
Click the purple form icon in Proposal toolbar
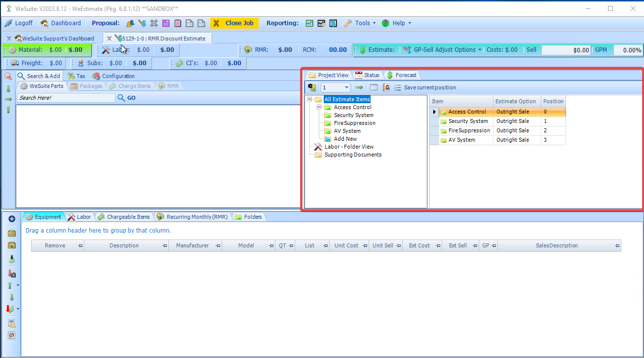(166, 23)
